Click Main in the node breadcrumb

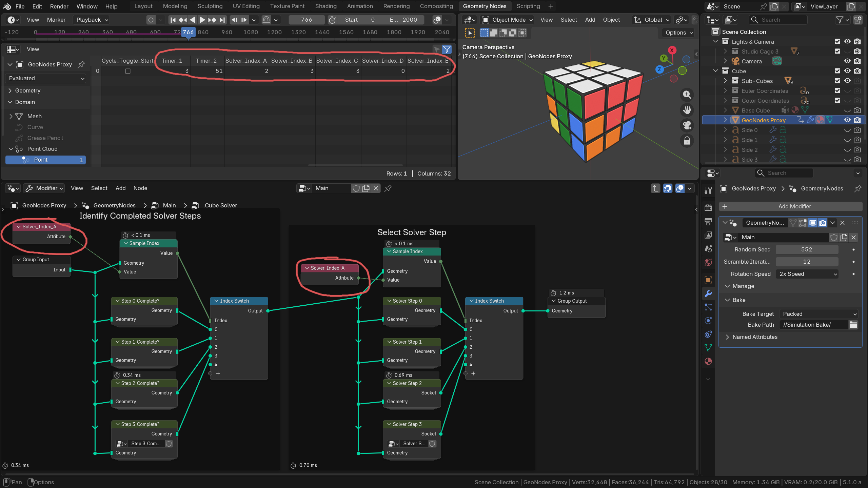[x=169, y=205]
